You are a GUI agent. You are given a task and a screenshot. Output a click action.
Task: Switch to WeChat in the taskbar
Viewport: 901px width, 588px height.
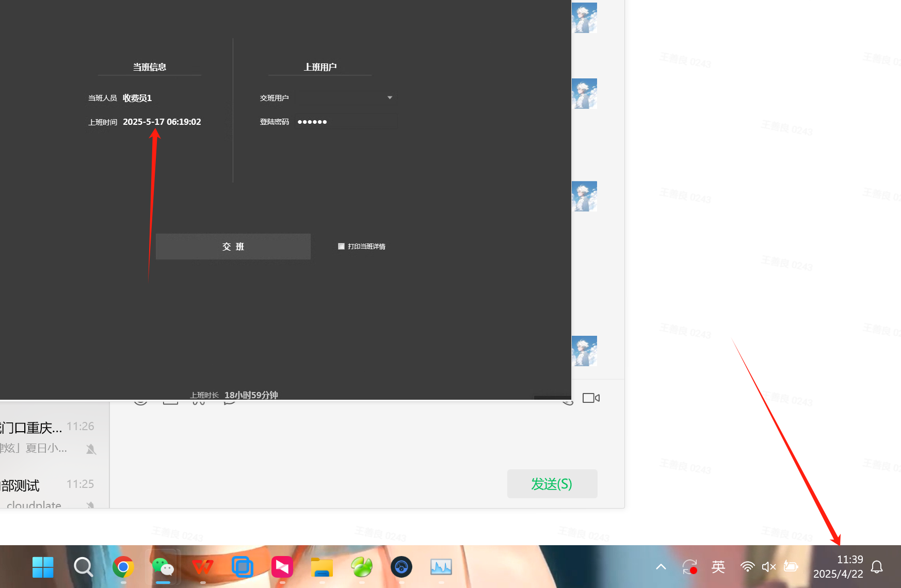pos(163,567)
